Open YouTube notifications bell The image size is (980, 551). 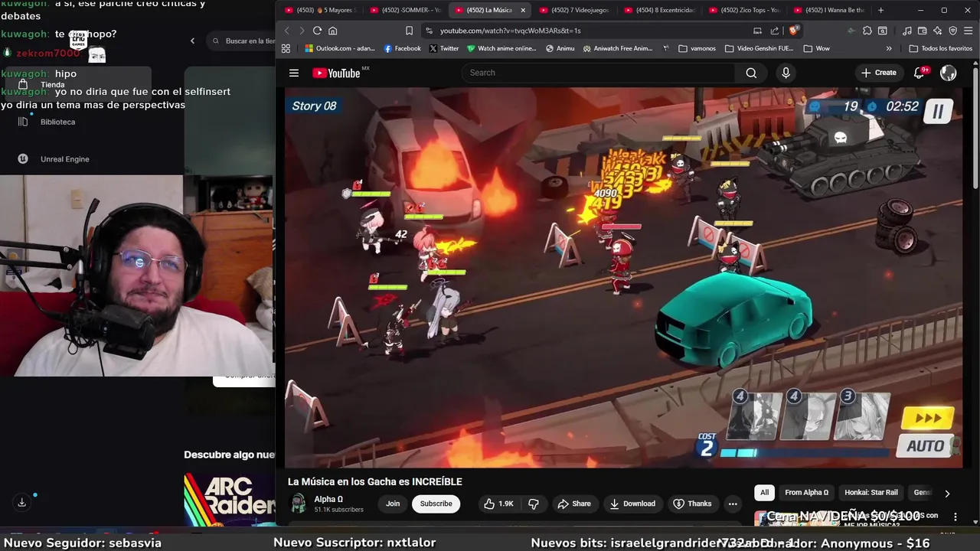920,73
